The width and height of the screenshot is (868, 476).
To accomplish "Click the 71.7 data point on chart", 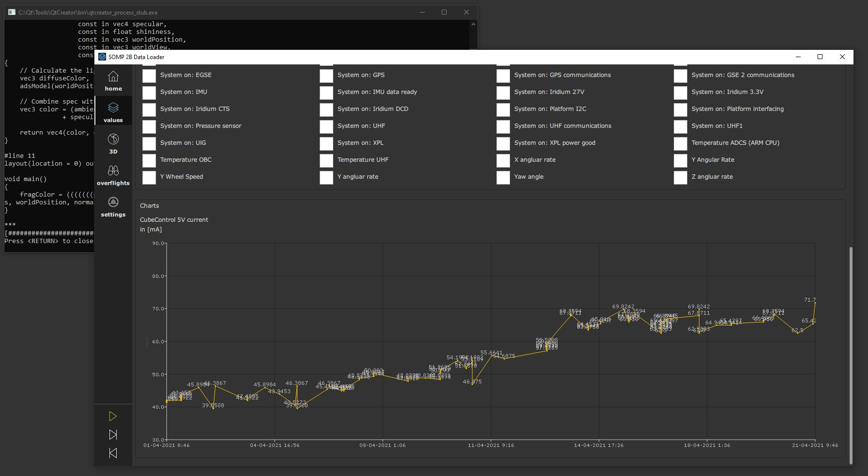I will point(815,303).
